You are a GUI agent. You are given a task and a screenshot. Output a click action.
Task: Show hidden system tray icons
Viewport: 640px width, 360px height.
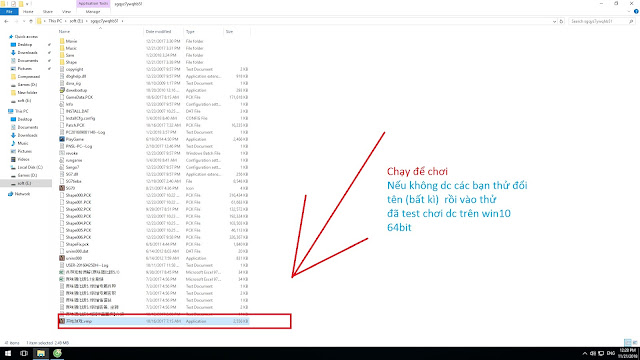pos(584,353)
